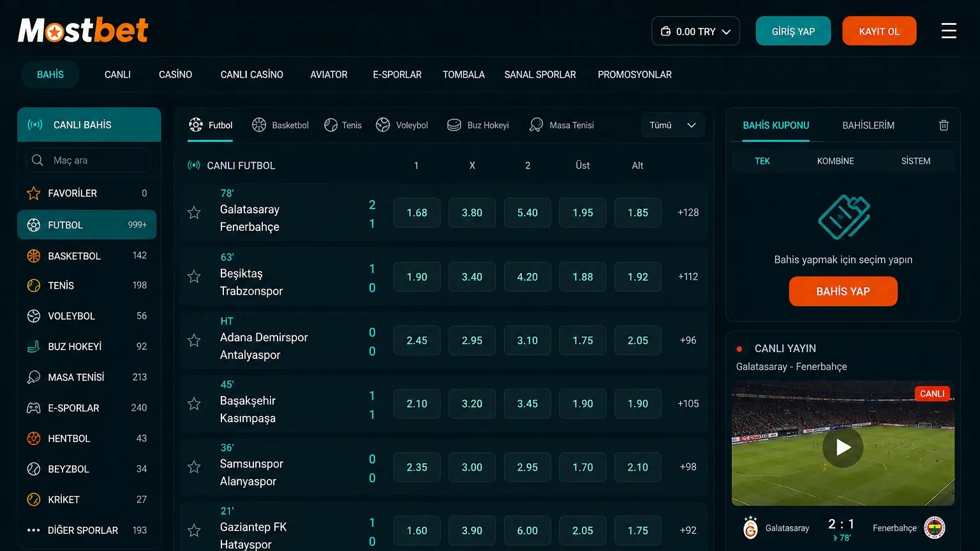The width and height of the screenshot is (980, 551).
Task: Select Alt odds 2.10 for Samsunspor match
Action: (637, 467)
